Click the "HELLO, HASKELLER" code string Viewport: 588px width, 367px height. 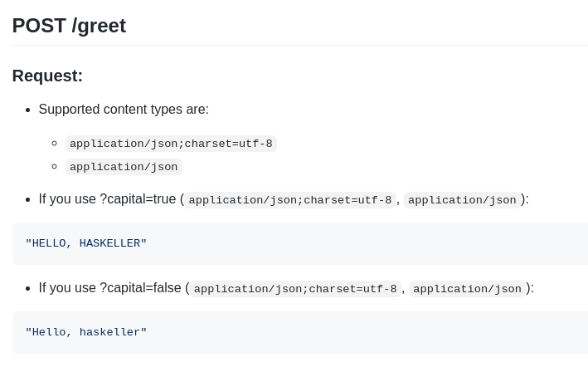coord(86,243)
